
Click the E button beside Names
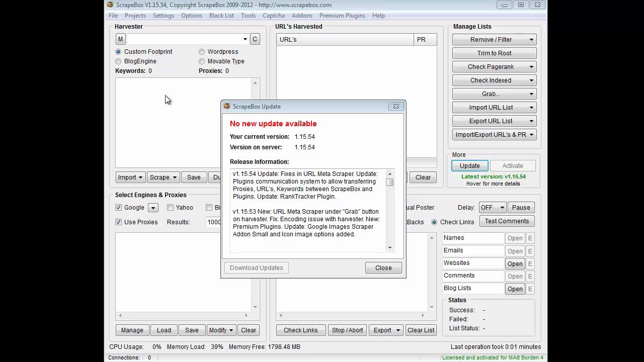pyautogui.click(x=530, y=239)
